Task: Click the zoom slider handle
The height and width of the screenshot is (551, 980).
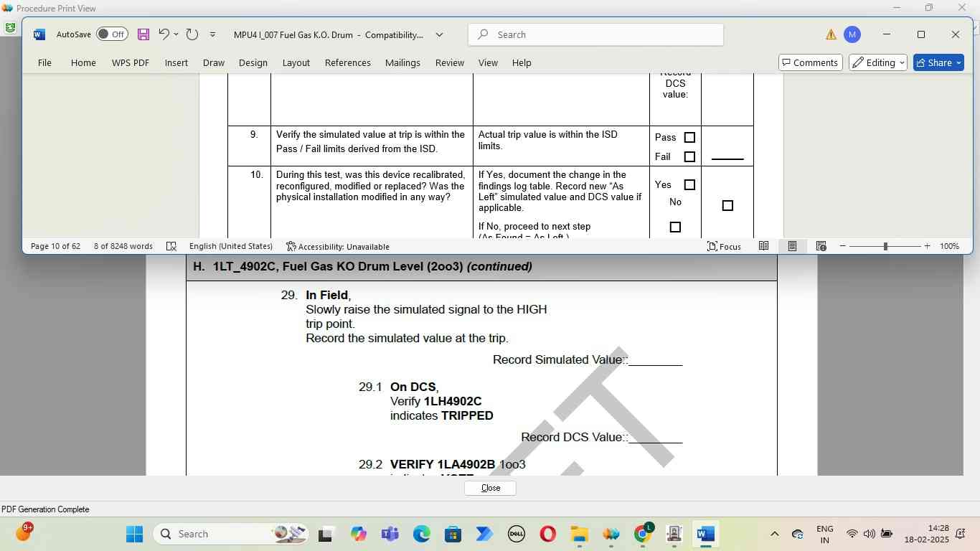Action: (x=885, y=246)
